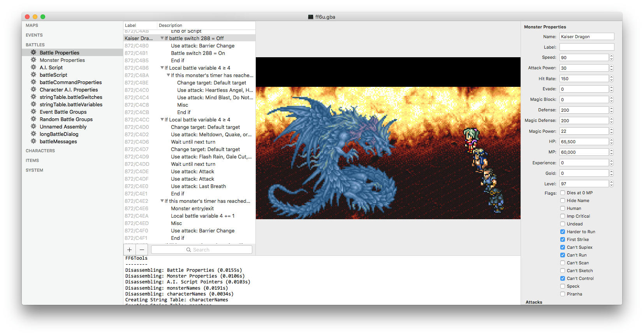
Task: Click the monster Name field showing Kaiser Dragon
Action: coord(587,37)
